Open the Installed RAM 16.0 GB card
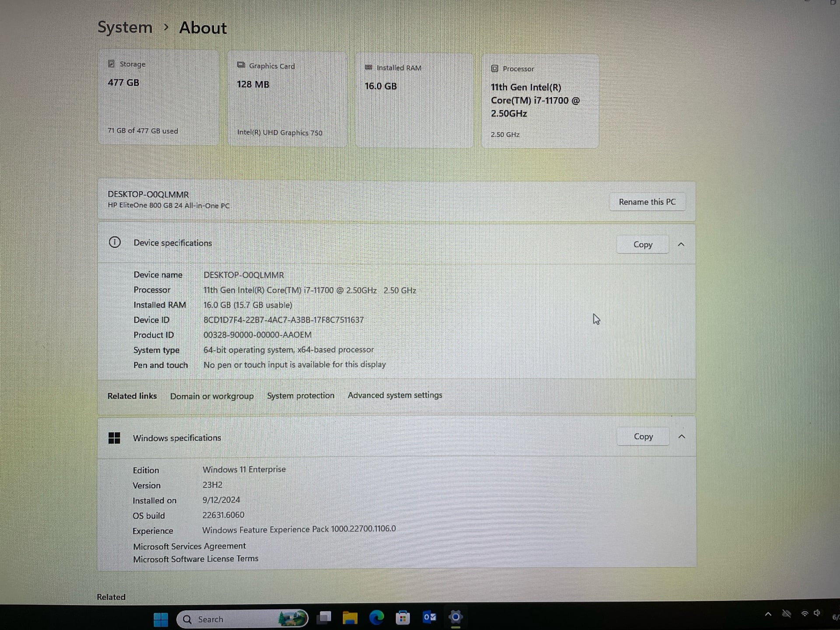 click(x=414, y=101)
